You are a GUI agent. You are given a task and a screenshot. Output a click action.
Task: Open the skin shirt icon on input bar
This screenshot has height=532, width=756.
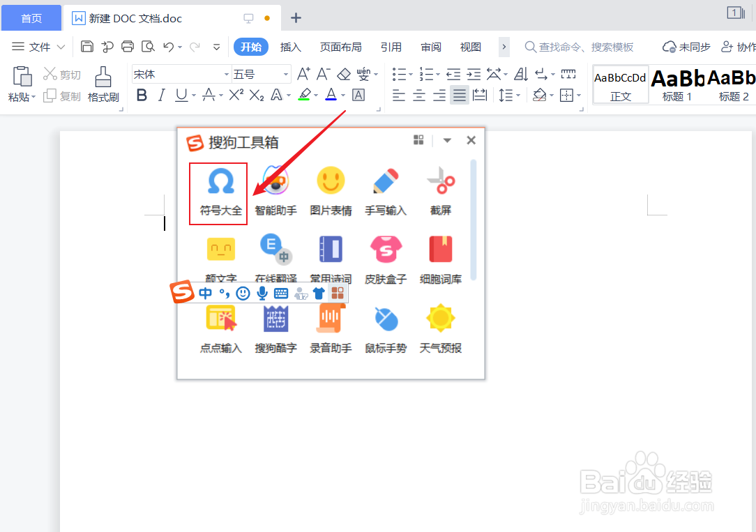(319, 293)
